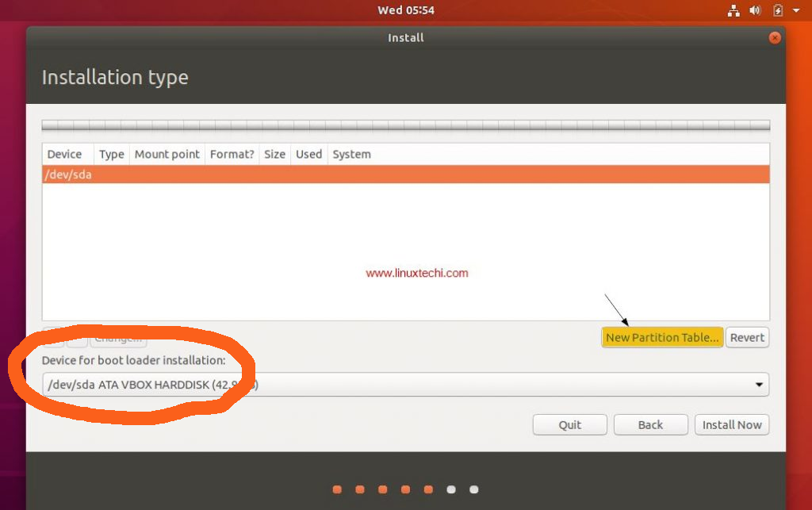The height and width of the screenshot is (510, 812).
Task: Expand the boot loader device dropdown arrow
Action: (760, 385)
